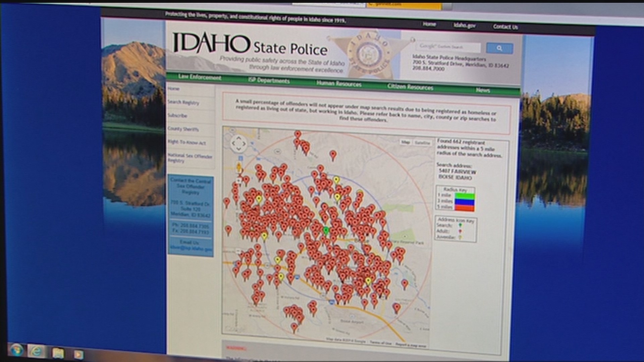Click into the Google Custom Search field
This screenshot has height=362, width=644.
point(449,47)
